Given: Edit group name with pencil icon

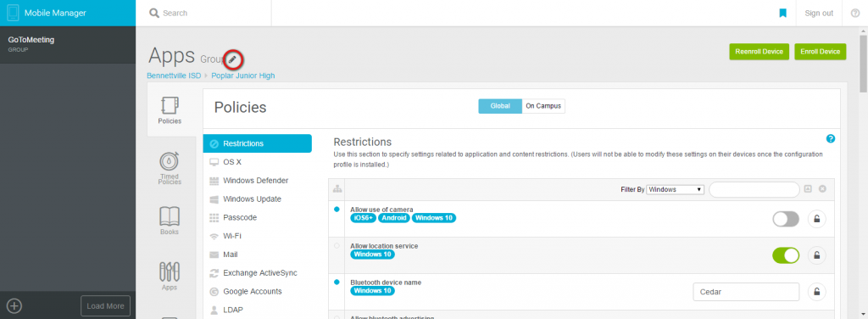Looking at the screenshot, I should [x=233, y=59].
